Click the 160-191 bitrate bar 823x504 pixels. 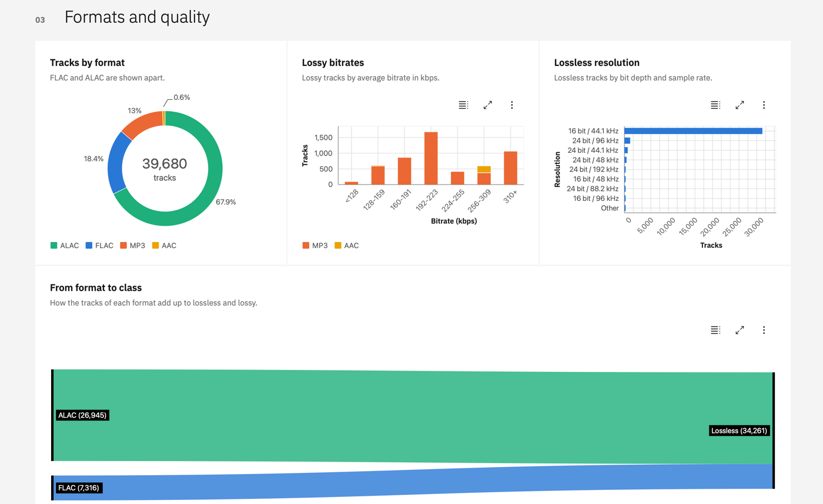click(x=404, y=171)
